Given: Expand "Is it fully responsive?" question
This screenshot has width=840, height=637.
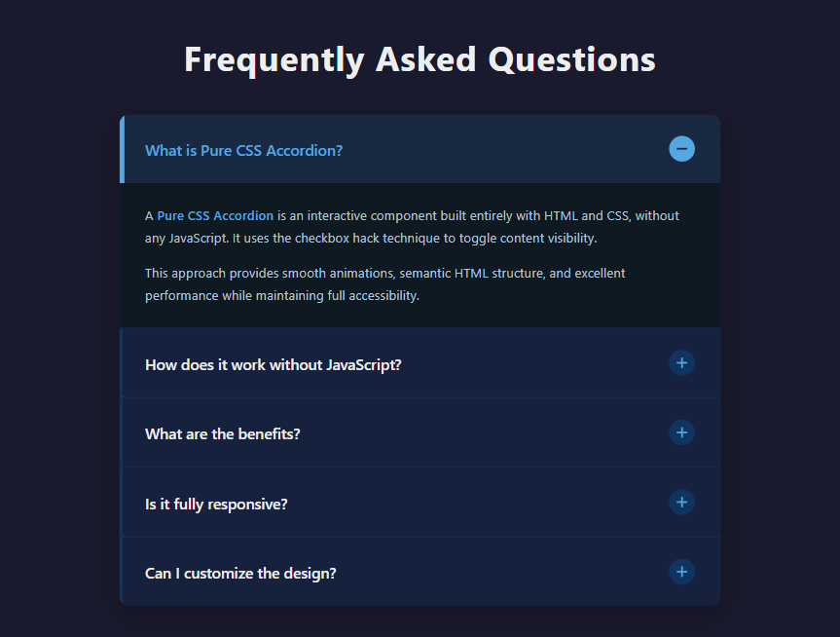Looking at the screenshot, I should pyautogui.click(x=216, y=504).
